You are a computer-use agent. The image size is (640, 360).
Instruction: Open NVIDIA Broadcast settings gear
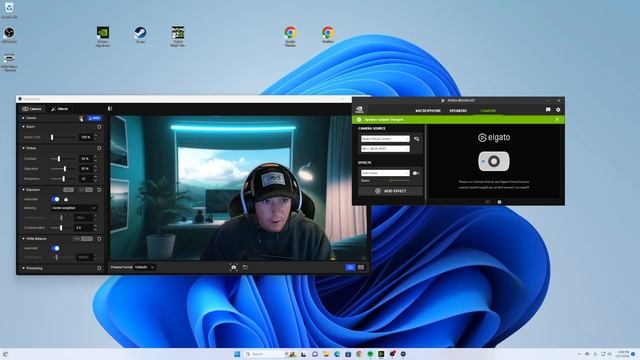click(x=558, y=110)
